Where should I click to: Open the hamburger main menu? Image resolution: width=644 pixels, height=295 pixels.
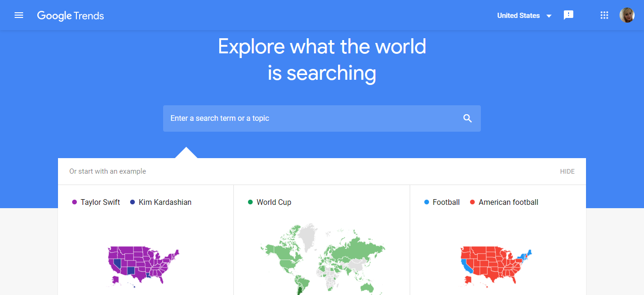click(19, 16)
